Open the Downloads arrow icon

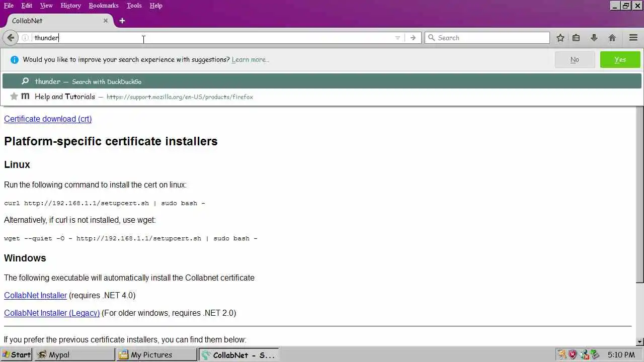pyautogui.click(x=594, y=38)
